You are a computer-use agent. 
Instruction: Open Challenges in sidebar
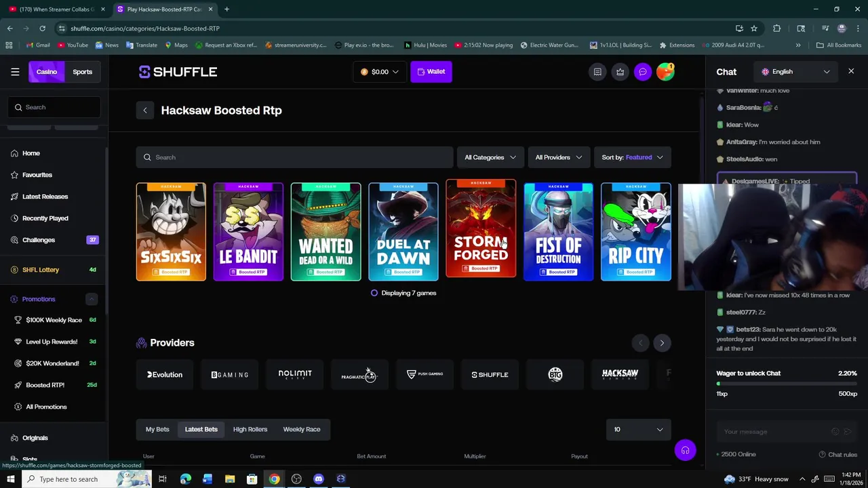(x=54, y=240)
